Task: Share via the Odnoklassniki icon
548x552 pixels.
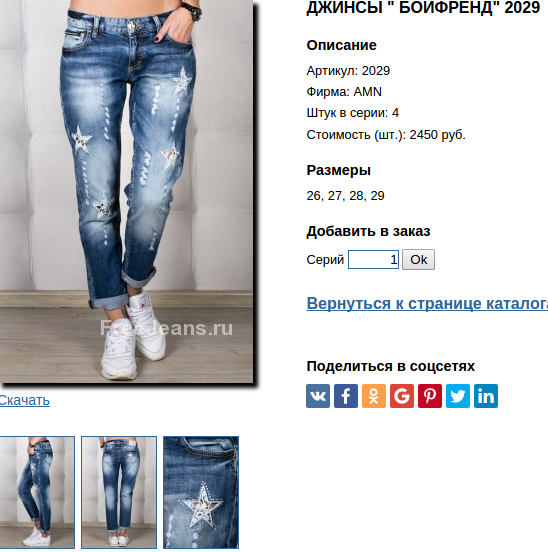Action: click(374, 396)
